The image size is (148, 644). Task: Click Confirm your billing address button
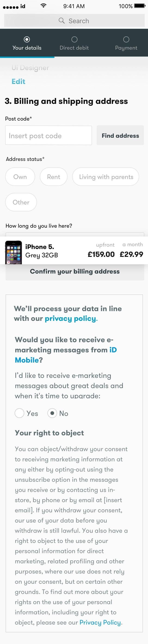pyautogui.click(x=75, y=272)
